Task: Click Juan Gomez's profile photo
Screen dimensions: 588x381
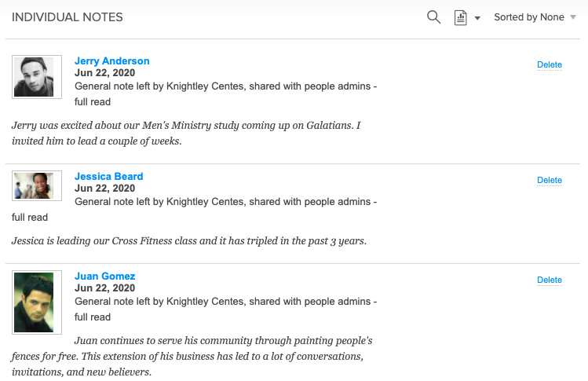Action: (37, 302)
